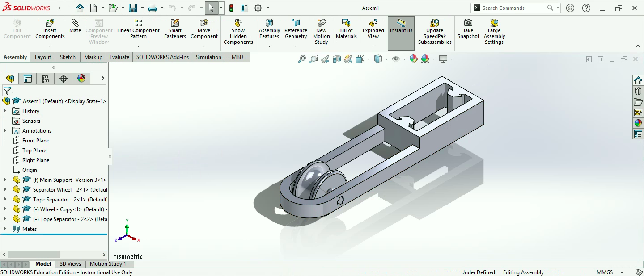Viewport: 644px width, 276px height.
Task: Open the Design Library task pane tab
Action: point(638,91)
